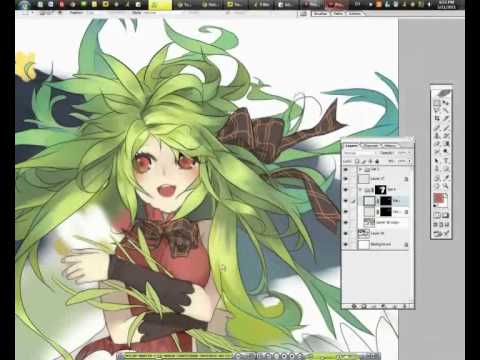This screenshot has width=480, height=360.
Task: Enable lock all in Layers panel
Action: [377, 161]
